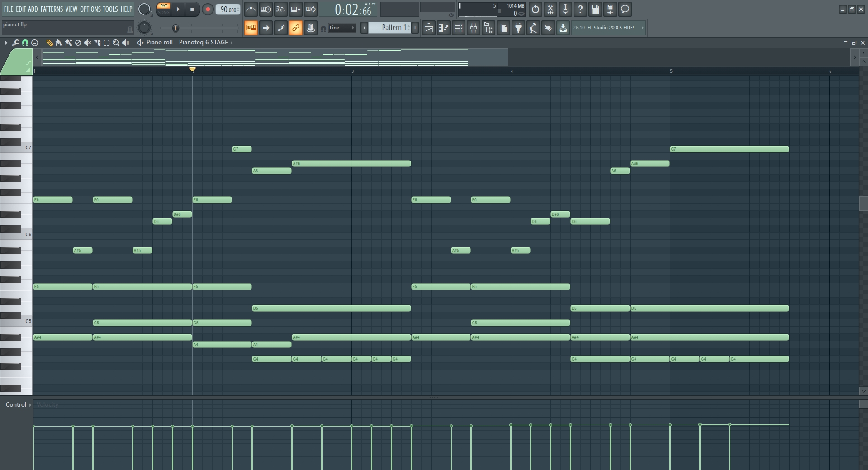Open the Playlist window
868x470 pixels.
pyautogui.click(x=429, y=28)
